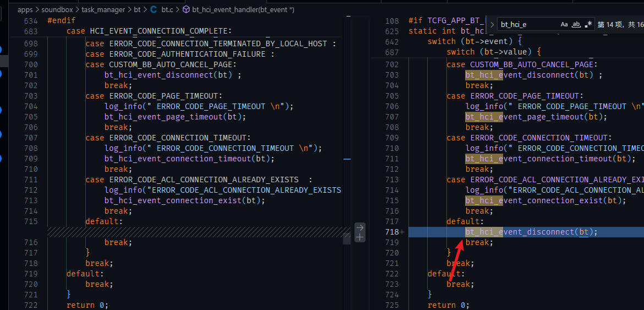The width and height of the screenshot is (644, 310).
Task: Click ERROR_CODE_AUTHENTICATION_FAILURE case in left pane
Action: point(179,55)
